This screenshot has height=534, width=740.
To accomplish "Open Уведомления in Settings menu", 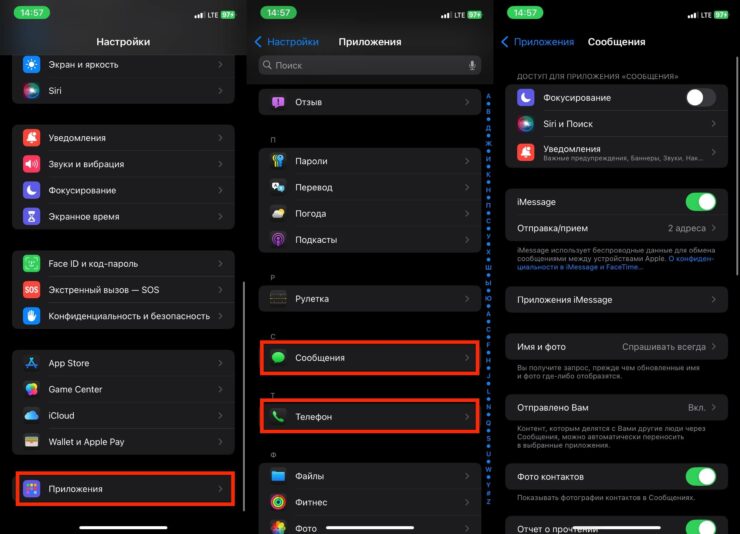I will coord(124,138).
